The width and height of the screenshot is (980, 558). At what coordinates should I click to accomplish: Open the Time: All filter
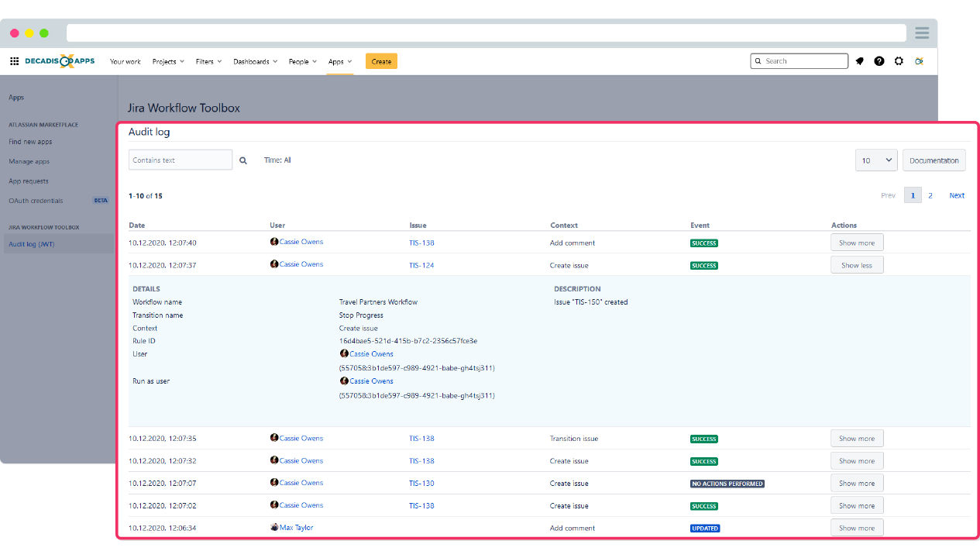(x=277, y=160)
